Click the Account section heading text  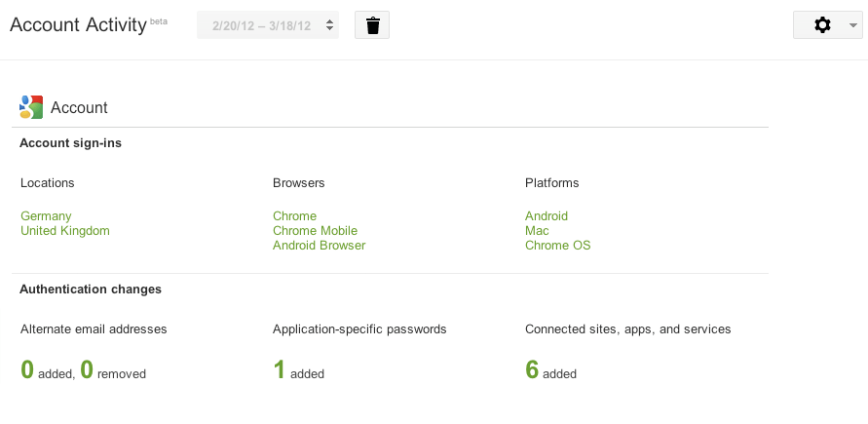(79, 108)
